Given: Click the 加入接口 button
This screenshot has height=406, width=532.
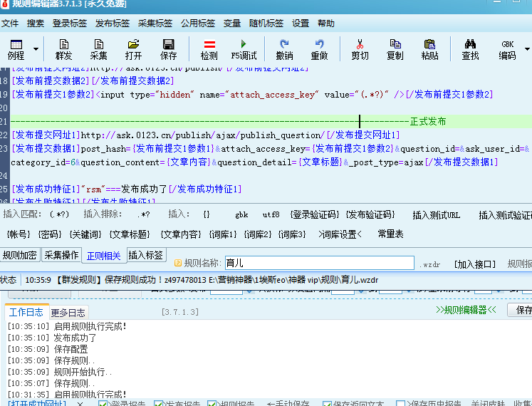Looking at the screenshot, I should 475,264.
